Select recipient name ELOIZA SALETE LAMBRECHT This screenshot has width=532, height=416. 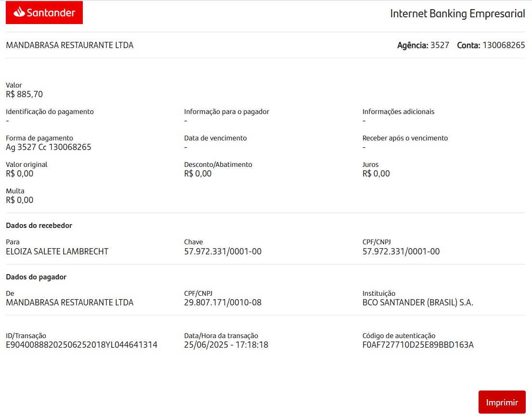tap(57, 252)
